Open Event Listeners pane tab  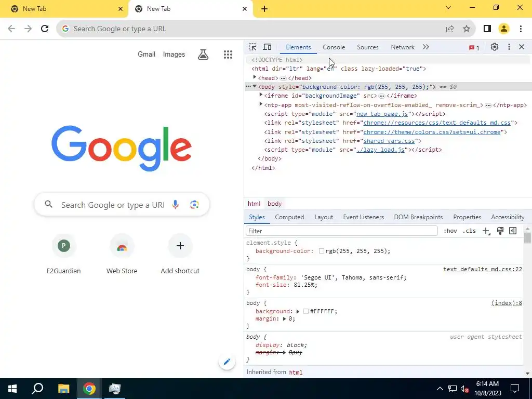pyautogui.click(x=363, y=217)
